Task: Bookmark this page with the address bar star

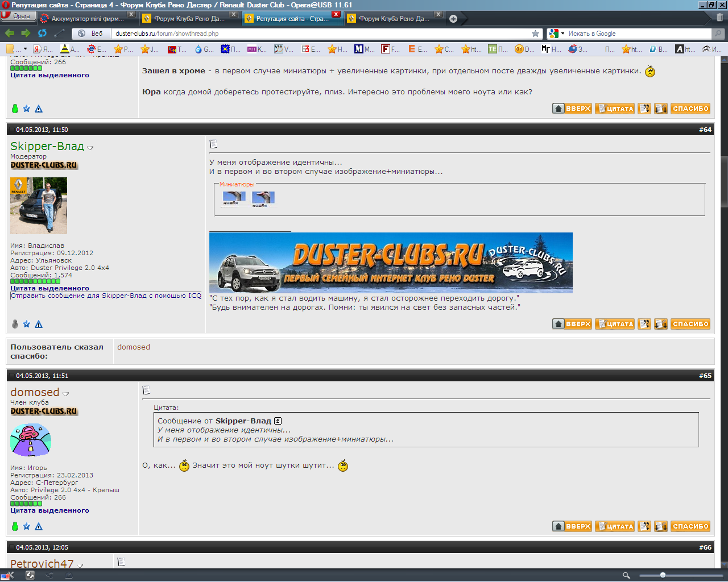Action: pos(535,34)
